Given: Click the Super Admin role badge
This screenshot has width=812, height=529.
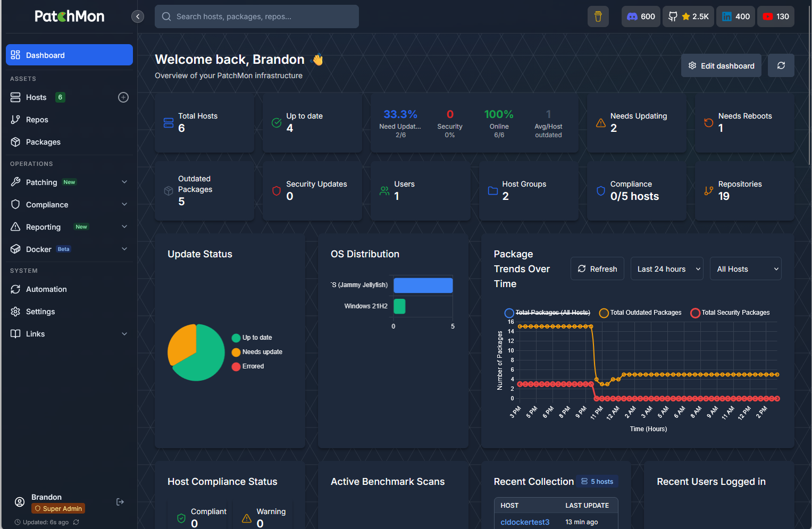Looking at the screenshot, I should coord(58,508).
